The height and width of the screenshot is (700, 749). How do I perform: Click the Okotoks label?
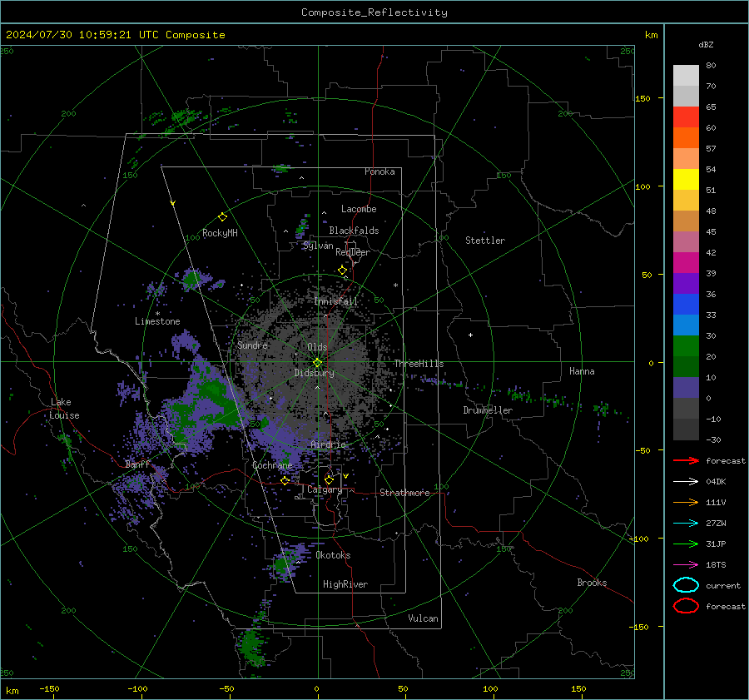pyautogui.click(x=333, y=555)
